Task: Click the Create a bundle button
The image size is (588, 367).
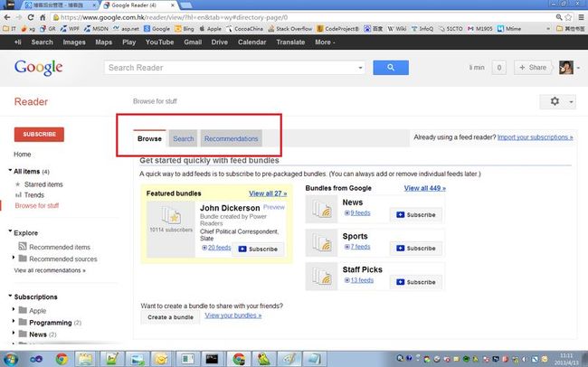Action: pyautogui.click(x=170, y=317)
